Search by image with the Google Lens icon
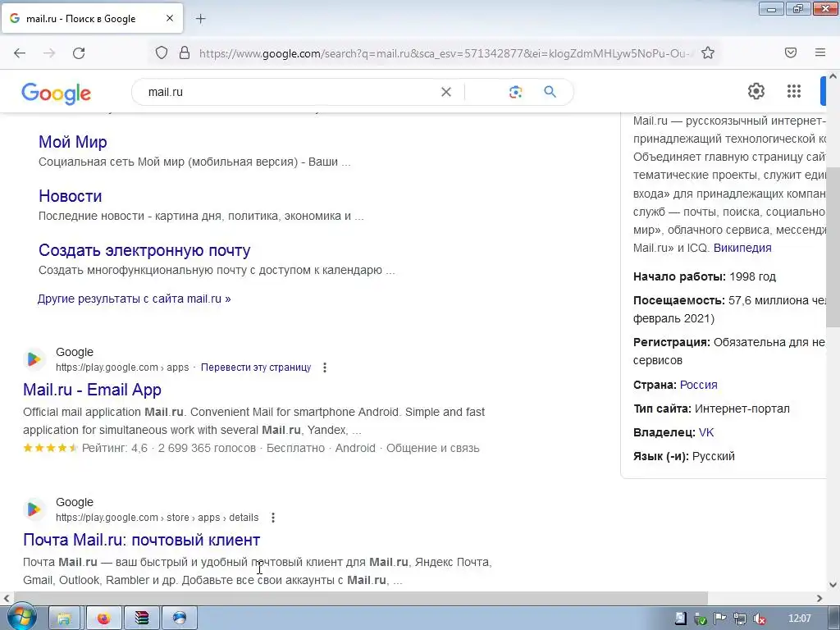The height and width of the screenshot is (630, 840). coord(515,92)
